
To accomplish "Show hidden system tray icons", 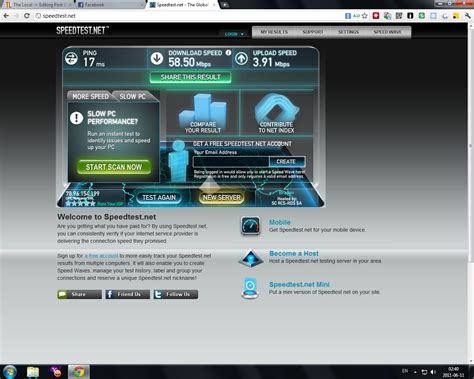I will coord(415,372).
